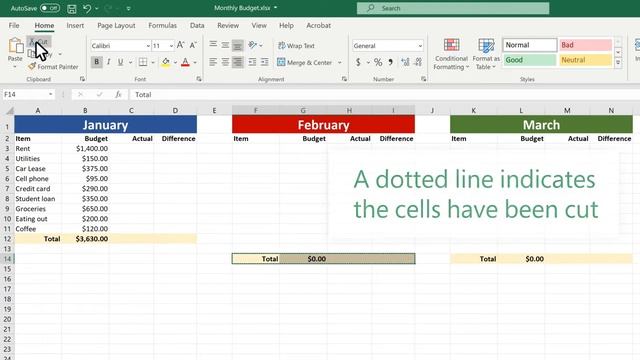
Task: Select the Normal cell style
Action: pyautogui.click(x=530, y=45)
